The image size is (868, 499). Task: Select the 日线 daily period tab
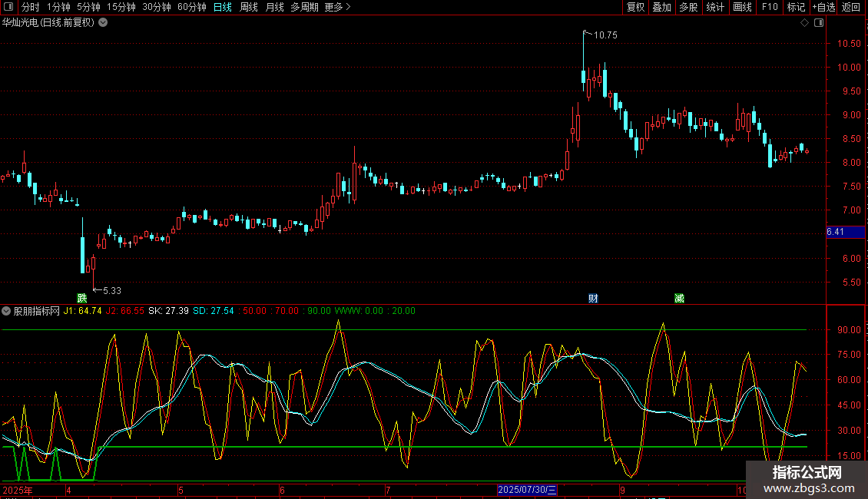tap(223, 7)
